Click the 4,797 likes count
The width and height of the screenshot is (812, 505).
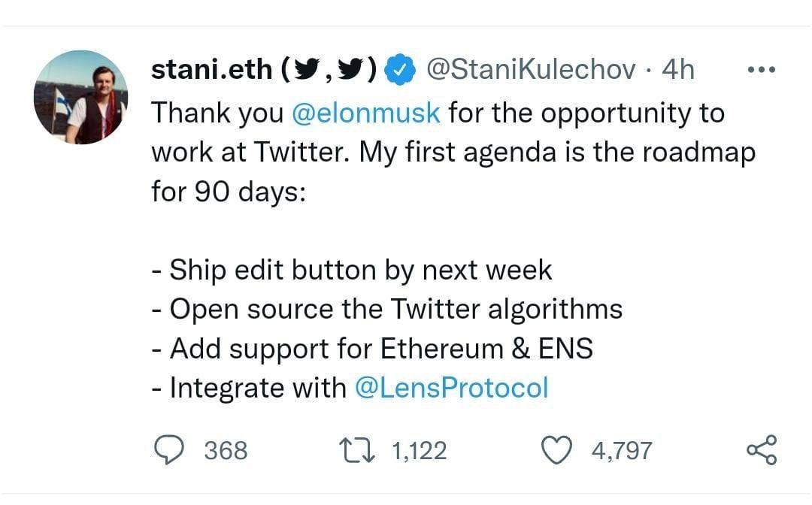point(621,450)
